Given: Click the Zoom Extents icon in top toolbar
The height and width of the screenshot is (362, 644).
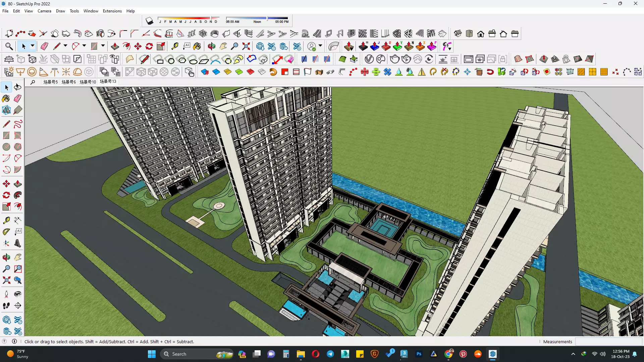Looking at the screenshot, I should (x=246, y=46).
